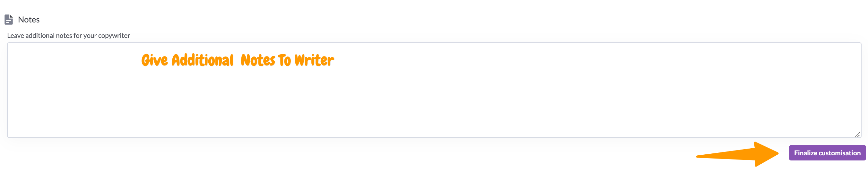Screen dimensions: 868x181
Task: Click the 'Leave additional notes for your copywriter' label
Action: [68, 35]
